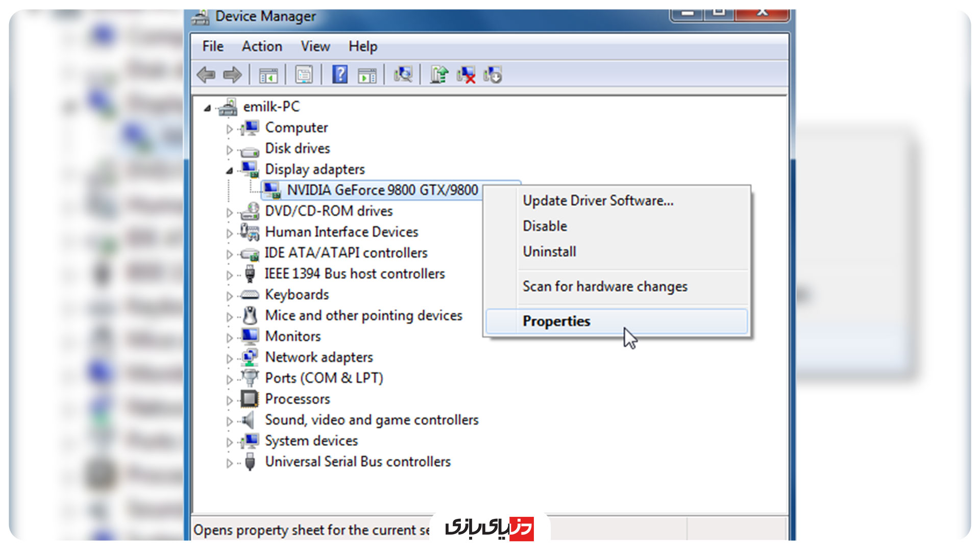
Task: Choose Update Driver Software context entry
Action: [x=598, y=201]
